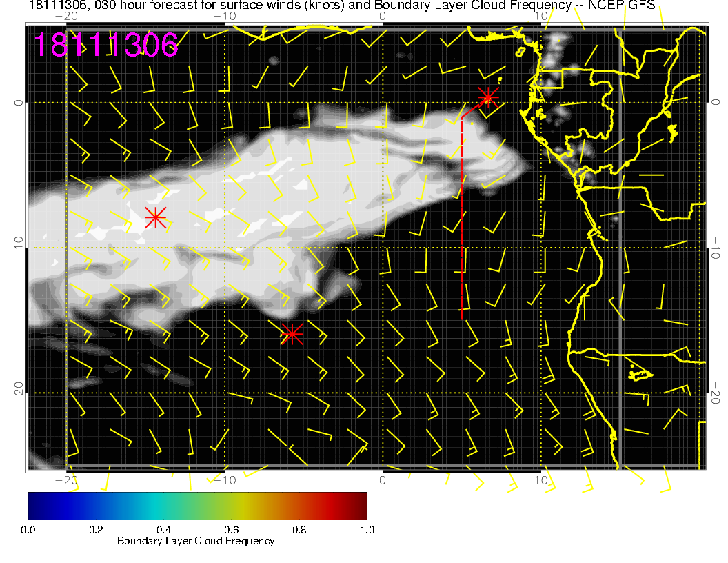
Task: Click the left axis 0 latitude label
Action: tap(18, 103)
